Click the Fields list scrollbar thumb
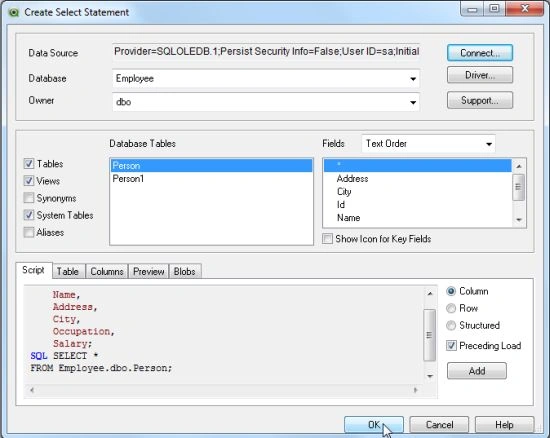This screenshot has width=550, height=438. [518, 187]
